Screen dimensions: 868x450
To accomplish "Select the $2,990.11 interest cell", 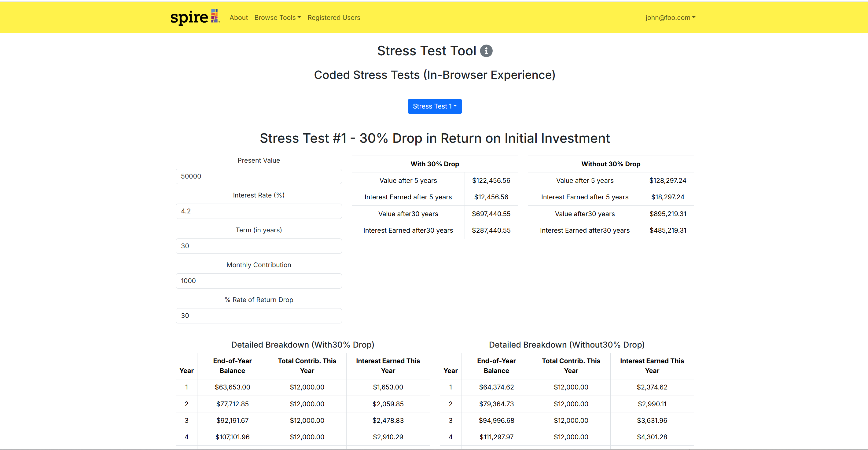I will click(652, 404).
